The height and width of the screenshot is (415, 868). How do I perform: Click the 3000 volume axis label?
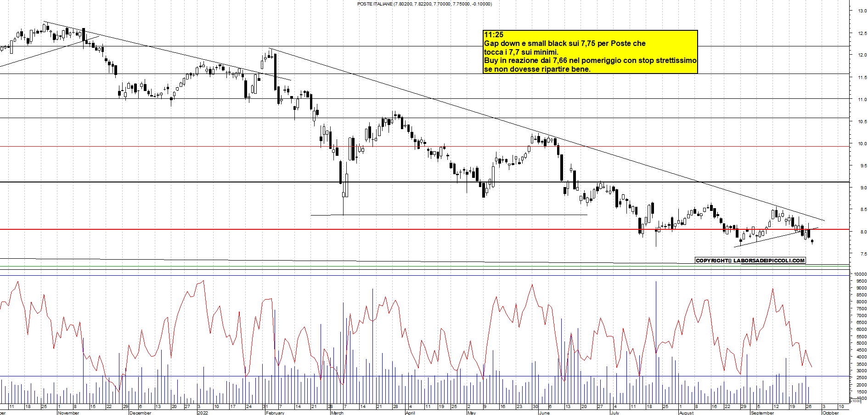pos(861,371)
